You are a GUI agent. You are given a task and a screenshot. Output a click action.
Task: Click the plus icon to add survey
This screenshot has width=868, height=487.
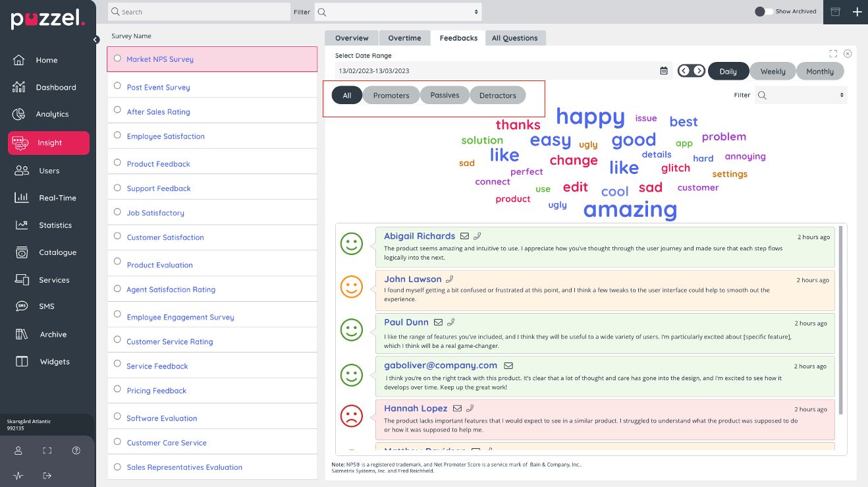pyautogui.click(x=857, y=12)
